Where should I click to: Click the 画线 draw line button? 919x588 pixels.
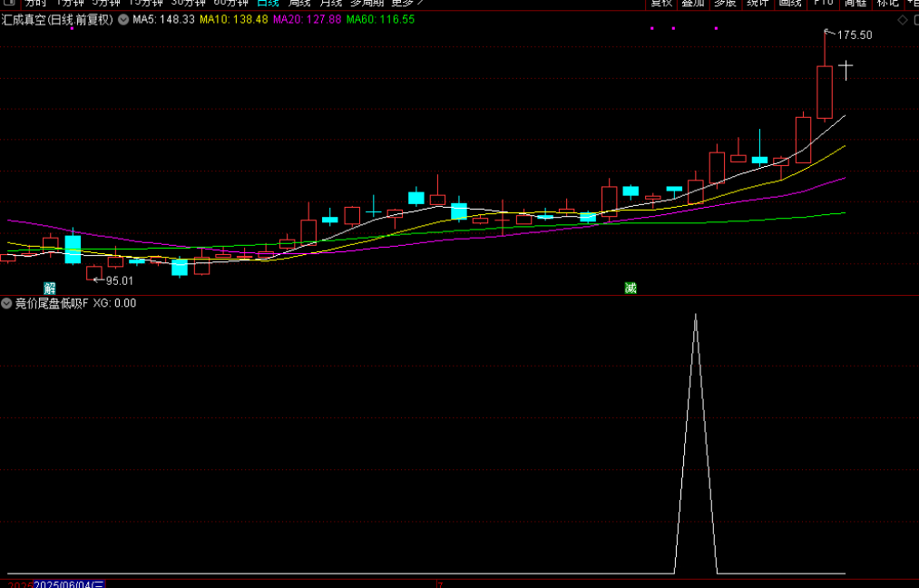point(790,4)
